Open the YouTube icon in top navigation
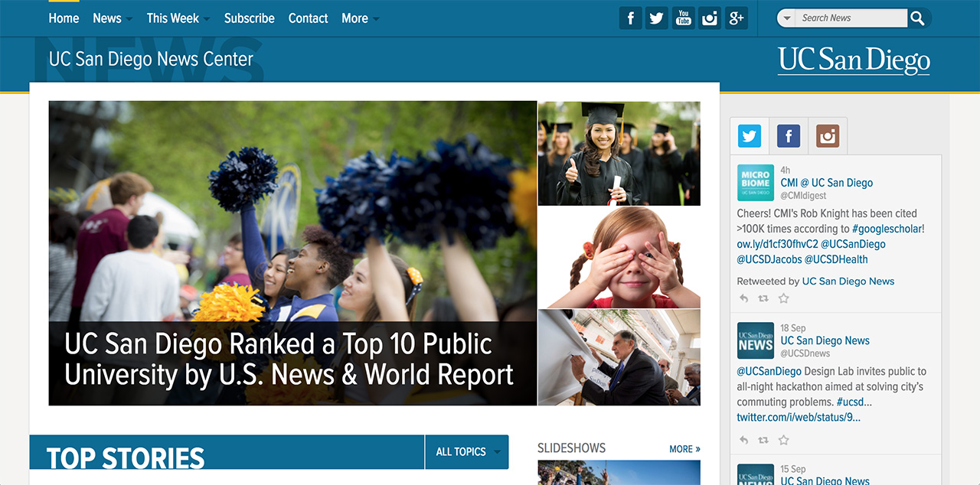The height and width of the screenshot is (485, 980). (684, 18)
